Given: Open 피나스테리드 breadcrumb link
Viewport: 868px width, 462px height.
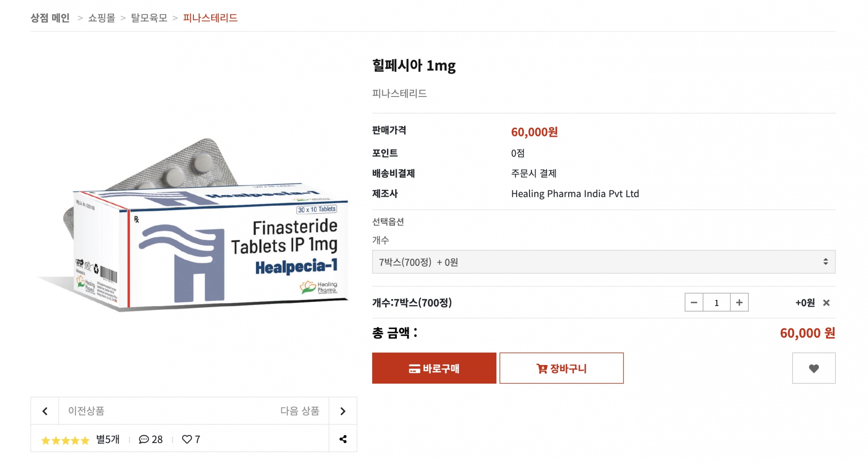Looking at the screenshot, I should tap(210, 18).
